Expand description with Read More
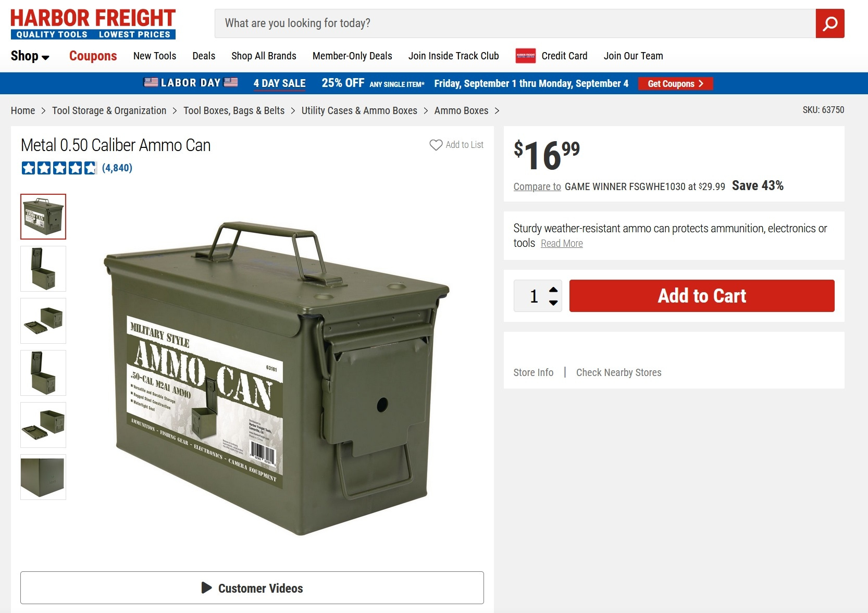Viewport: 868px width, 613px height. point(562,243)
